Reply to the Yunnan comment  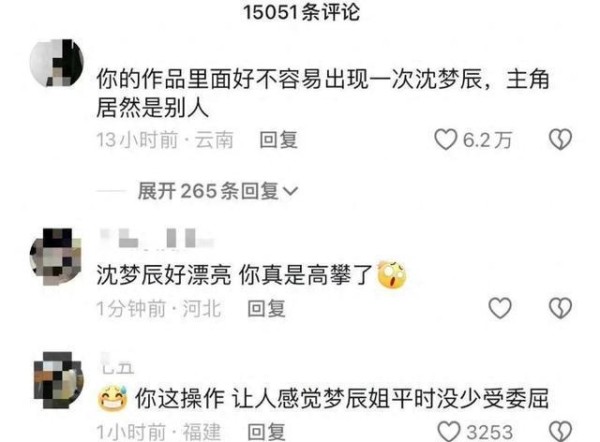pyautogui.click(x=278, y=140)
